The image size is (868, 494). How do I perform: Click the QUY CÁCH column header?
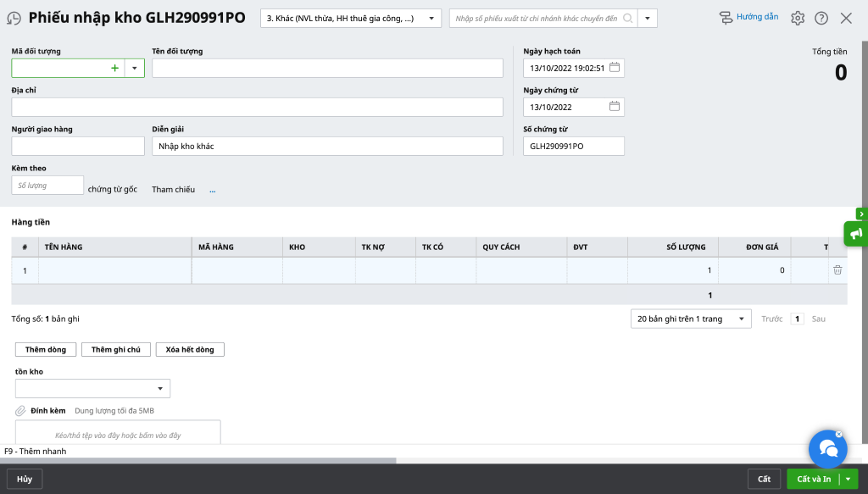coord(521,247)
